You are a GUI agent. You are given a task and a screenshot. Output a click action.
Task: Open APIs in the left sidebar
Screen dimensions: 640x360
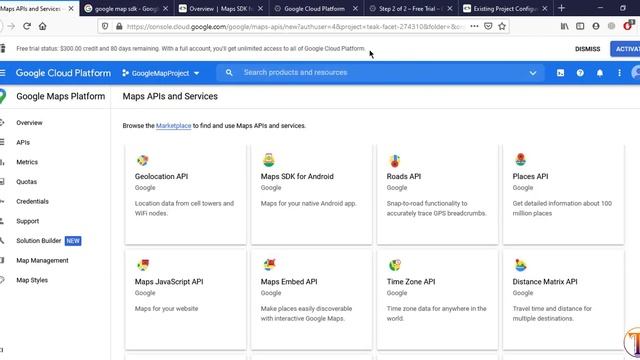[x=23, y=142]
